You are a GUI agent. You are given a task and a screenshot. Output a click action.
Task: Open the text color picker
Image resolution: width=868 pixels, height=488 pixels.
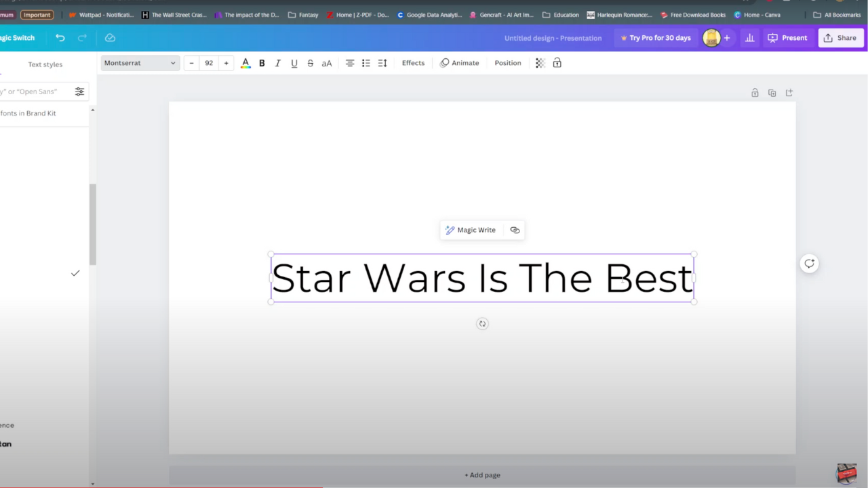245,63
